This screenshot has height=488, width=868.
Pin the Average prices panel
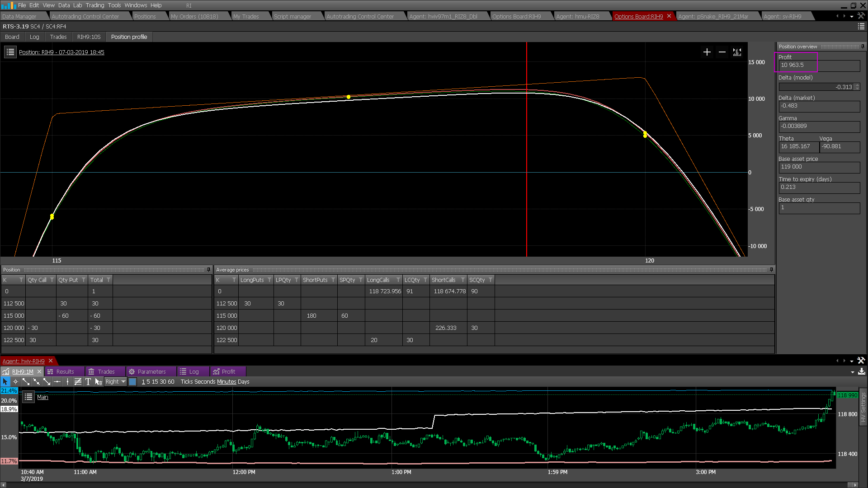771,270
